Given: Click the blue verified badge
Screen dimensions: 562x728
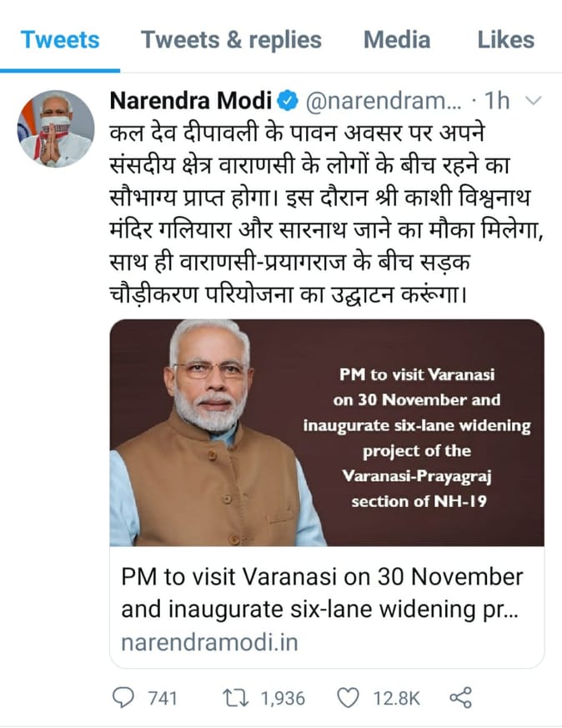Looking at the screenshot, I should tap(288, 101).
